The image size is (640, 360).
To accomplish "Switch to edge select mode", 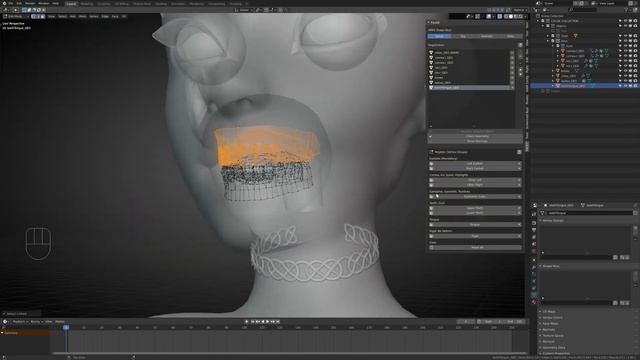I will pyautogui.click(x=38, y=16).
